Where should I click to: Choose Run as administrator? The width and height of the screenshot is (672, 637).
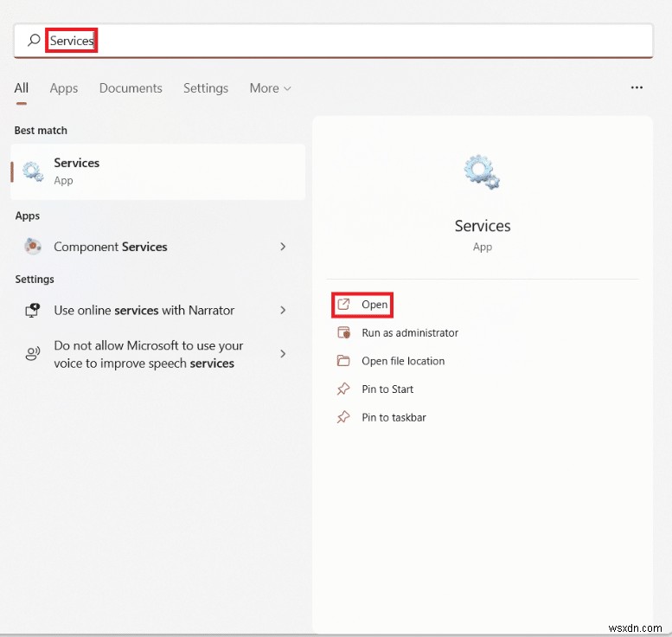tap(410, 333)
